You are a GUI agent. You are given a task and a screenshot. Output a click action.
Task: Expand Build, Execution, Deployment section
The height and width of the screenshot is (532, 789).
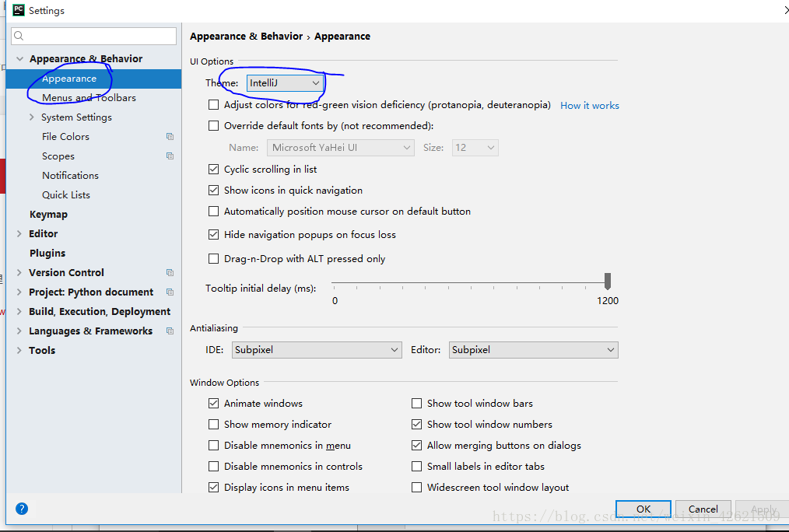click(x=19, y=312)
